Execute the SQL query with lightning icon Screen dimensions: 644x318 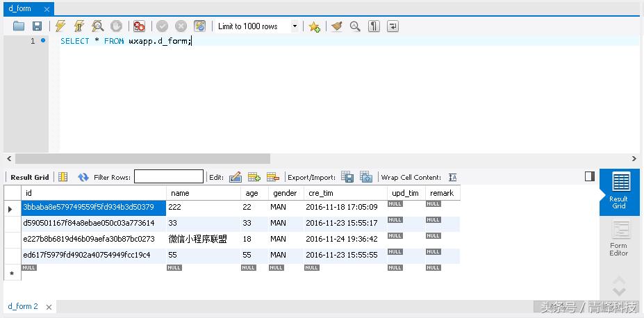point(60,26)
